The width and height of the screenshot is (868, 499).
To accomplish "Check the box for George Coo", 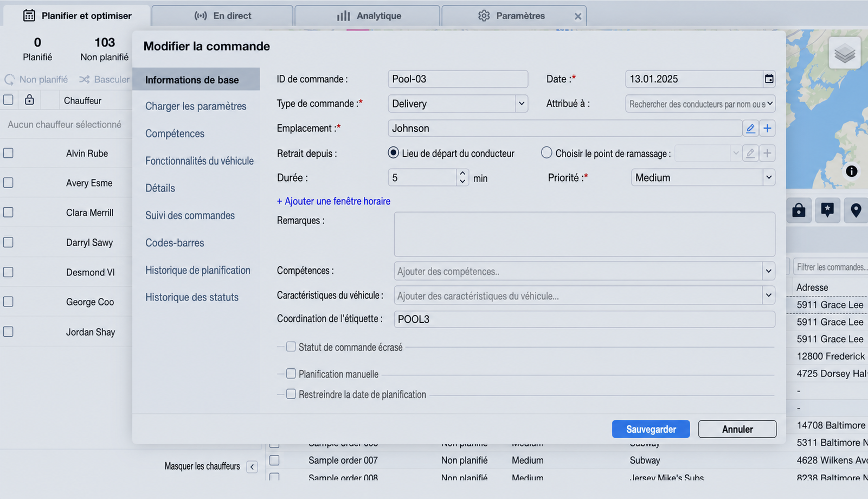I will (x=8, y=302).
